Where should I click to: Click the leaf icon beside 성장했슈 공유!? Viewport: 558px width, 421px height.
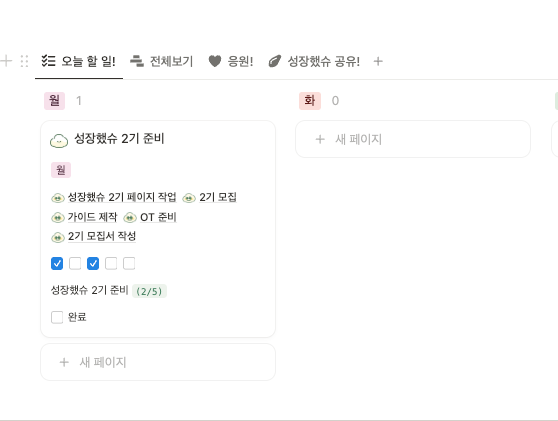point(274,61)
